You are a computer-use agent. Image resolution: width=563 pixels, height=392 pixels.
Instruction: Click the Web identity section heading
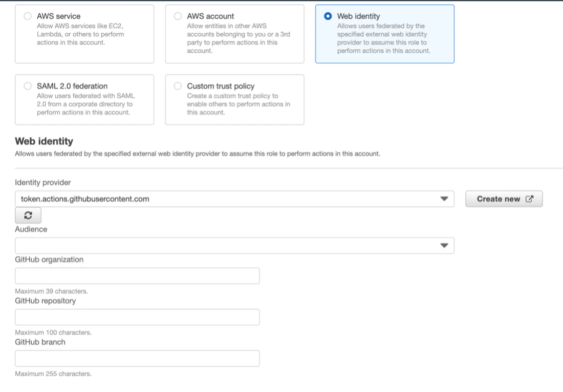pos(44,141)
